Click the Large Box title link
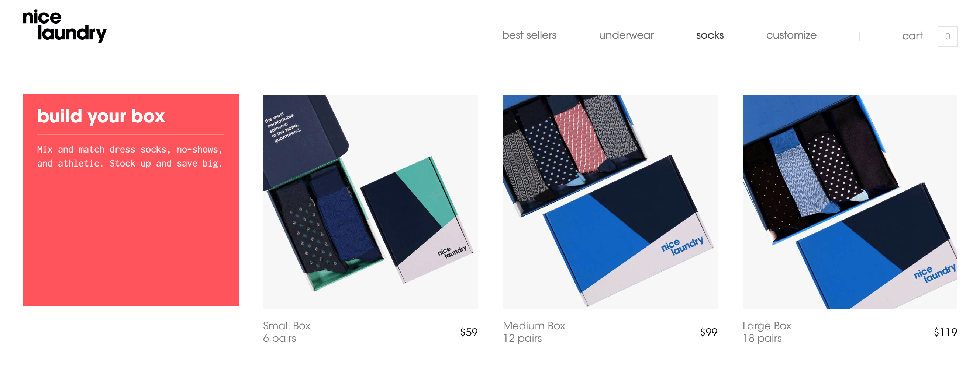Image resolution: width=980 pixels, height=375 pixels. 767,326
